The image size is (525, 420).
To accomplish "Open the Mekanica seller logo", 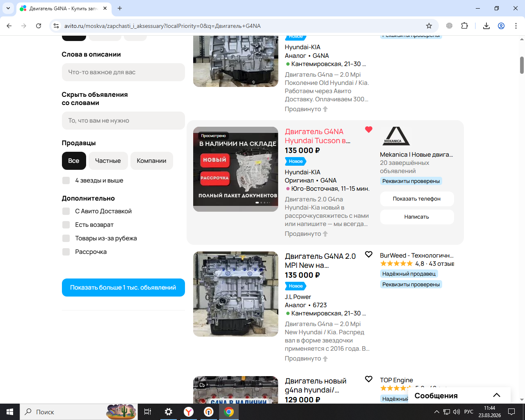I will pos(396,136).
